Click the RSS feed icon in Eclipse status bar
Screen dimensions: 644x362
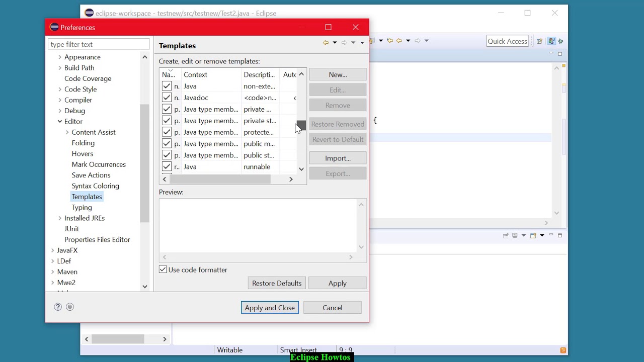(x=563, y=350)
